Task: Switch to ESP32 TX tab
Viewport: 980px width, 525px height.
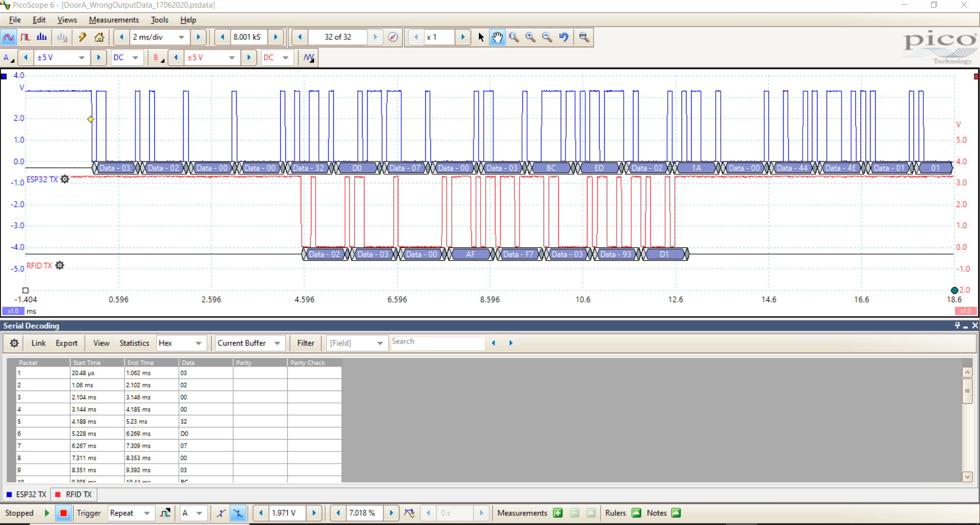Action: tap(26, 494)
